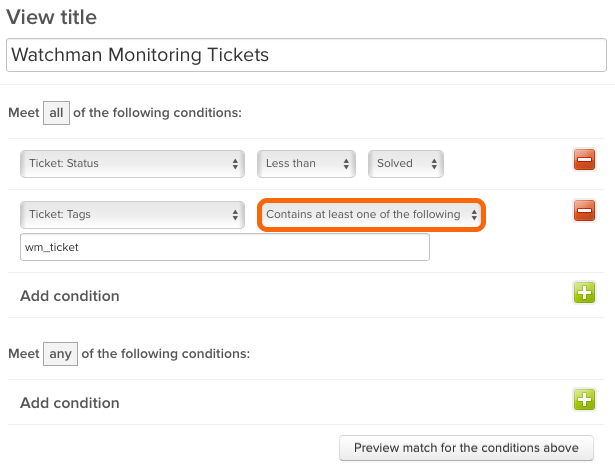
Task: Focus the Watchman Monitoring Tickets title field
Action: coord(305,55)
